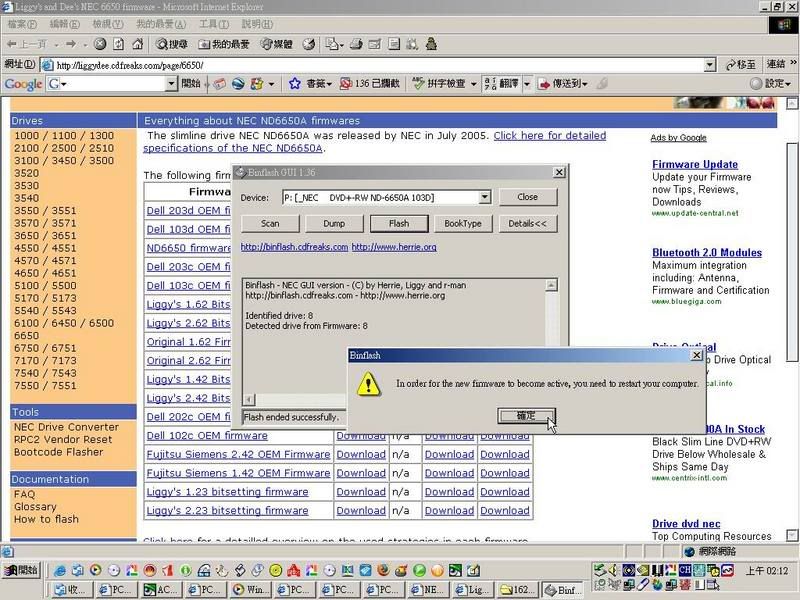This screenshot has height=600, width=800.
Task: Open the Bootcode Flasher tool link
Action: (x=58, y=452)
